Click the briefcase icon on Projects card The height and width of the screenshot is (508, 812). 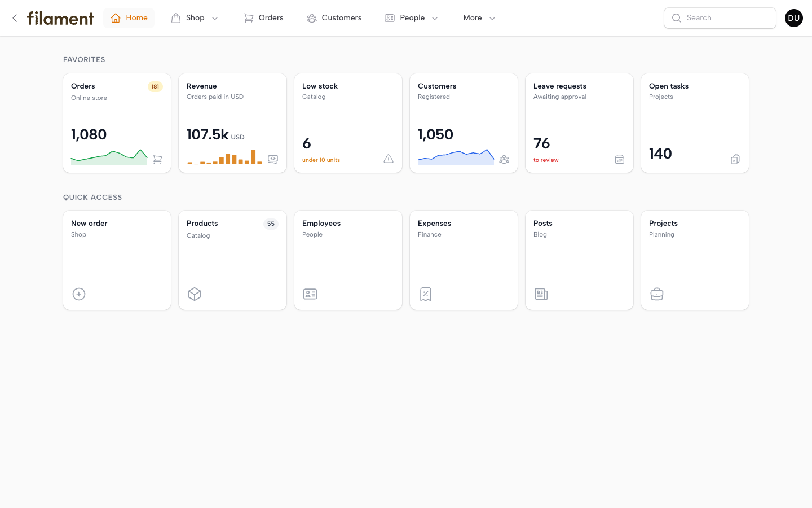click(x=657, y=294)
